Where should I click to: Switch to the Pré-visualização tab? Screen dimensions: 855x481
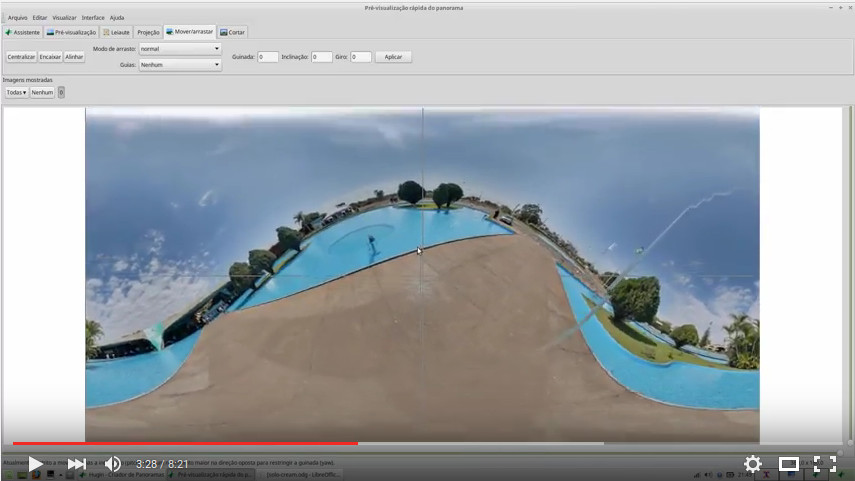[x=71, y=32]
